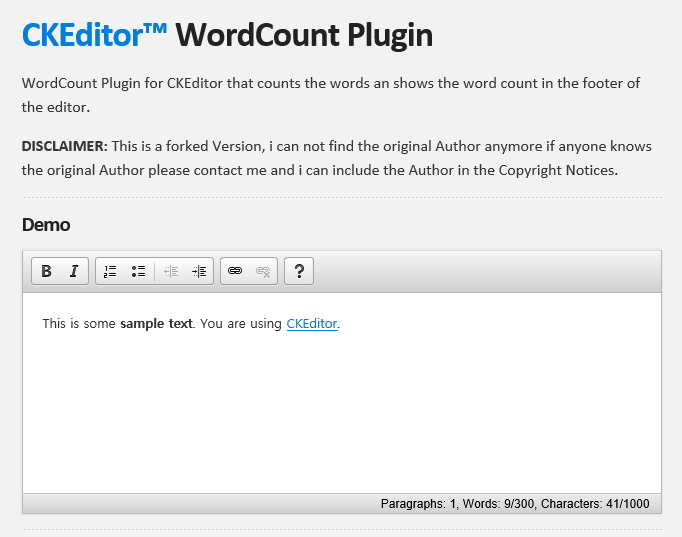This screenshot has height=537, width=682.
Task: Click the 'Characters: 41/1000' counter
Action: [x=595, y=504]
